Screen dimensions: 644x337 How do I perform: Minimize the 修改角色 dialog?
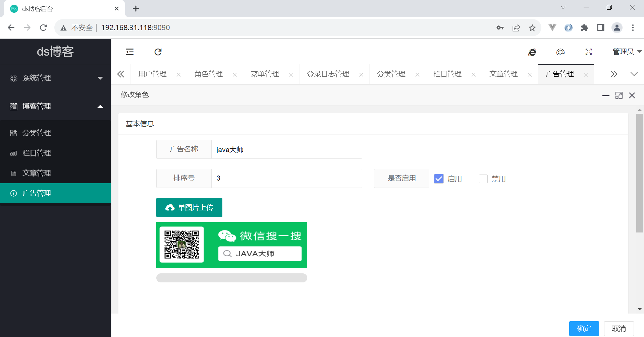pyautogui.click(x=606, y=95)
